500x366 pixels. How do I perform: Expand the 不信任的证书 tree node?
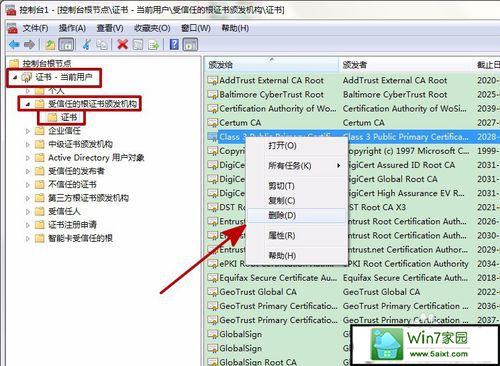[x=28, y=185]
